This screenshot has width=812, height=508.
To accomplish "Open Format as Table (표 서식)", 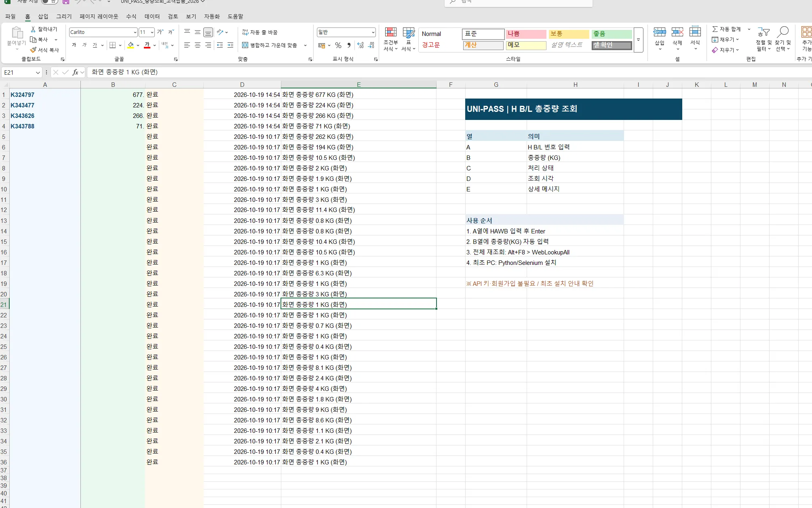I will point(408,39).
